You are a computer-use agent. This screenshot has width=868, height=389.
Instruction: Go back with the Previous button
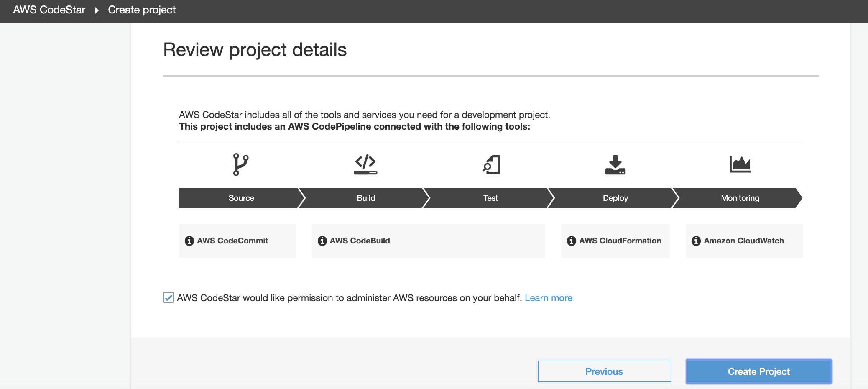[x=604, y=371]
